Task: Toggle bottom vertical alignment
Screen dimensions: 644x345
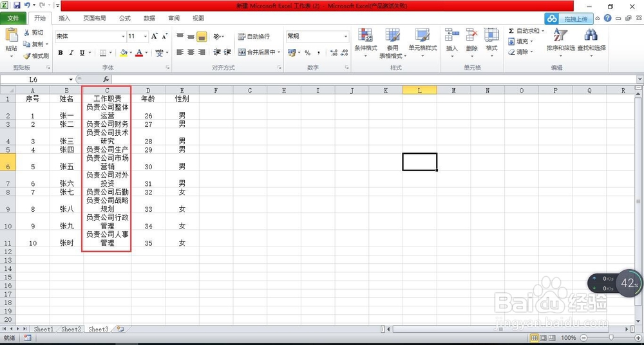Action: pos(201,36)
